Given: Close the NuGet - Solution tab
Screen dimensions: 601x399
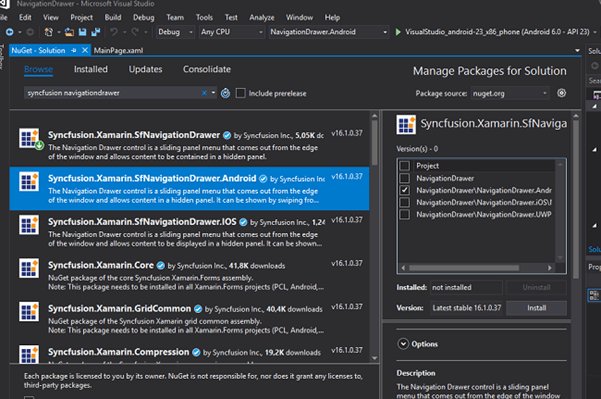Looking at the screenshot, I should pos(85,51).
